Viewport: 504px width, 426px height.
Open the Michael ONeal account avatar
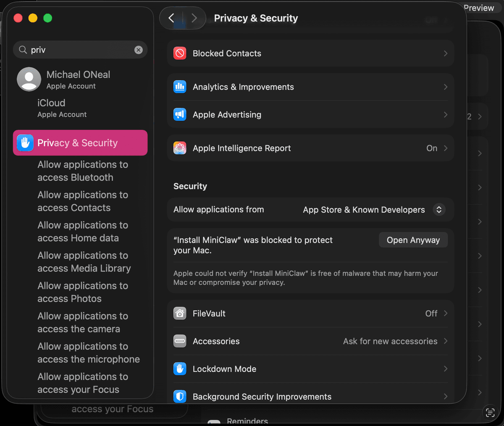[x=29, y=79]
